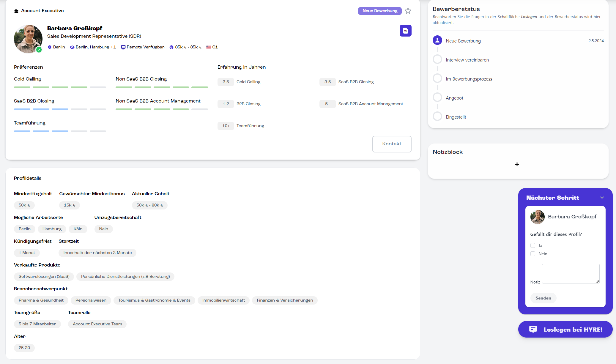Screen dimensions: 616x364
Task: Click the salary euro icon in header
Action: tap(171, 47)
